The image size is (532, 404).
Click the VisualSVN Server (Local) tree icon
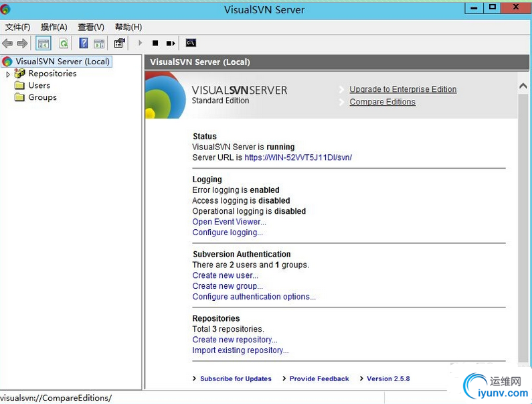[7, 62]
